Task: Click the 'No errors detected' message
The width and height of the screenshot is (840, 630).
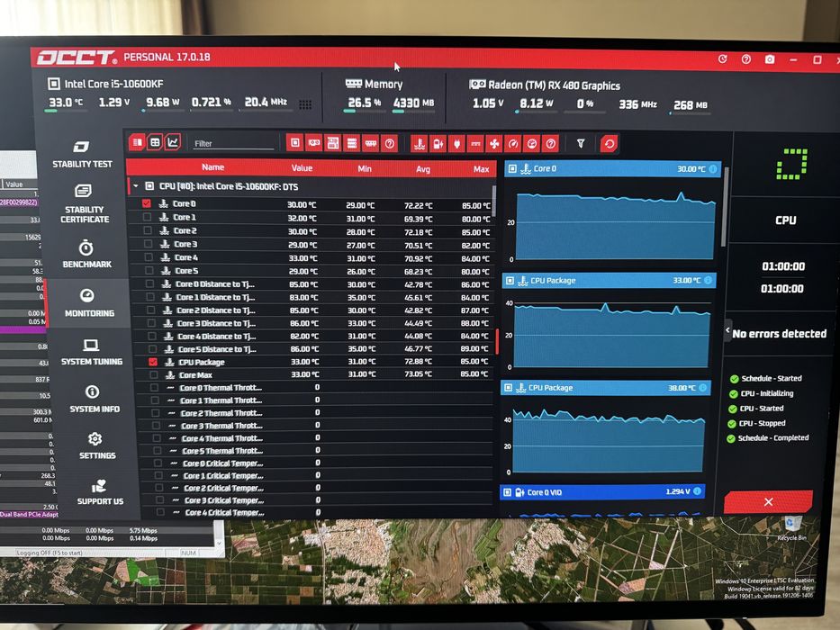Action: click(779, 334)
